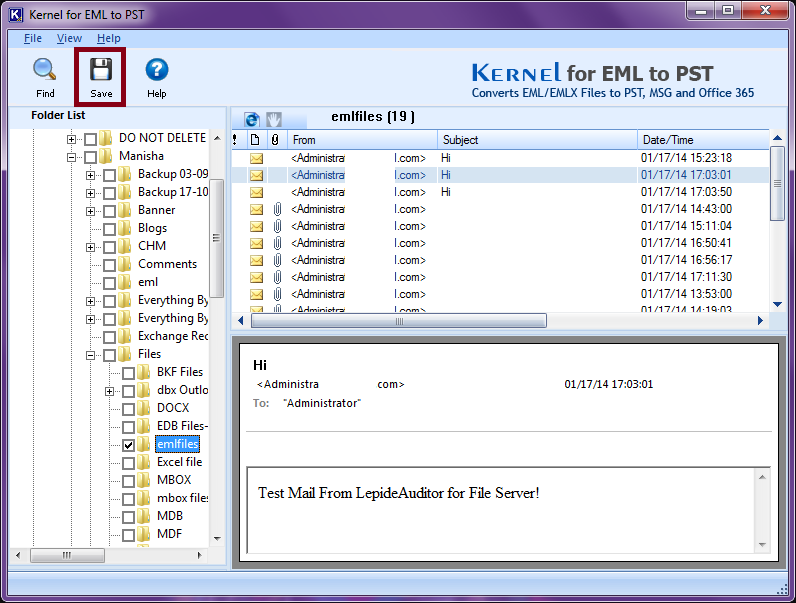This screenshot has width=796, height=603.
Task: Check the DO NOT DELETE folder checkbox
Action: coord(90,139)
